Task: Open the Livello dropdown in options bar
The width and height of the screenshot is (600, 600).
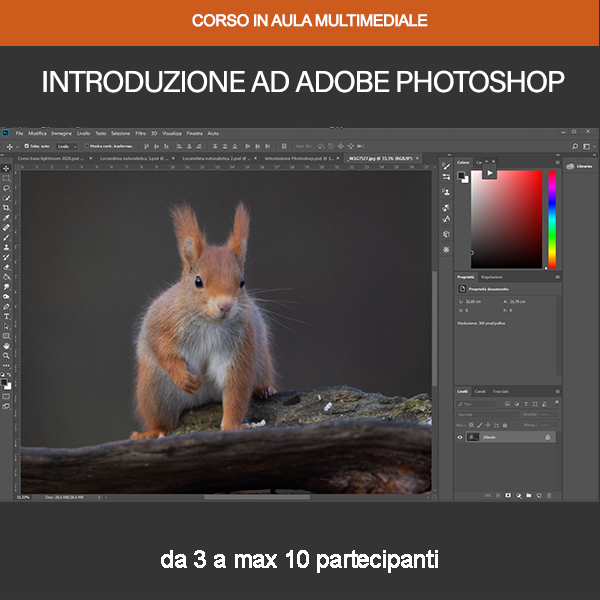Action: pyautogui.click(x=67, y=146)
